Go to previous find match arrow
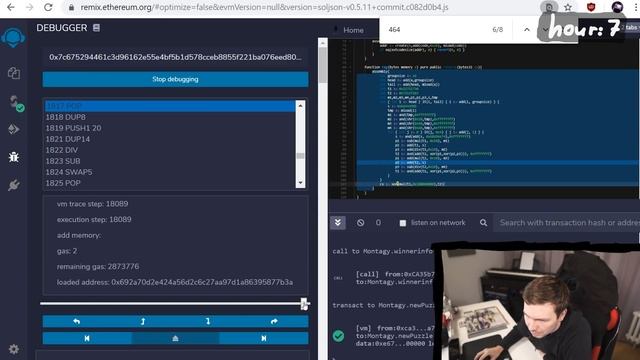The image size is (640, 360). point(527,30)
